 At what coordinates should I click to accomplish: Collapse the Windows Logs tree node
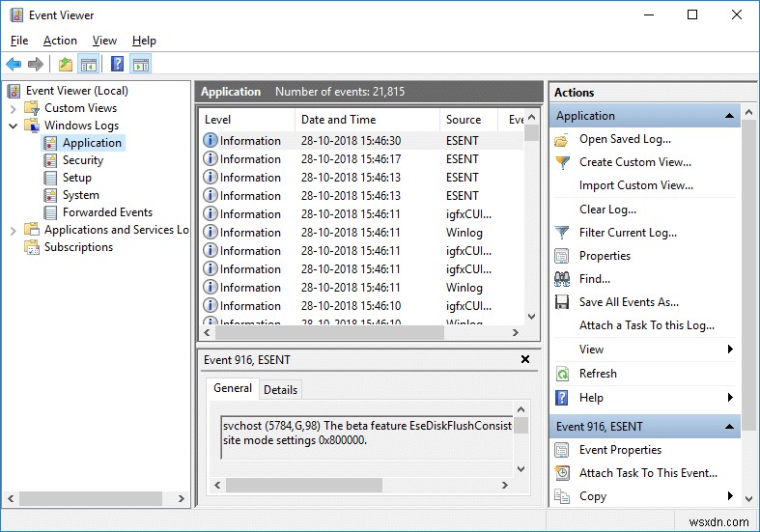pyautogui.click(x=14, y=126)
